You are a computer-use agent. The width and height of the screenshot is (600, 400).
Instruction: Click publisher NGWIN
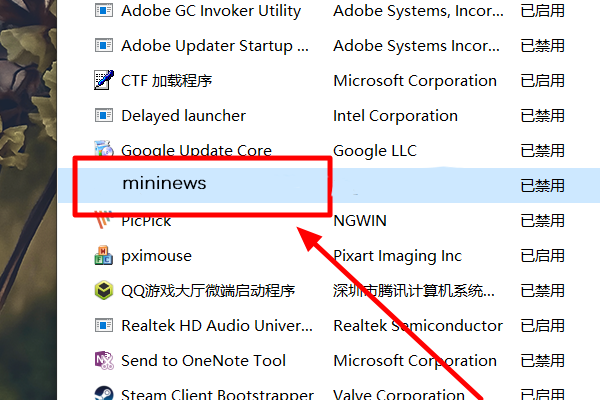tap(360, 221)
